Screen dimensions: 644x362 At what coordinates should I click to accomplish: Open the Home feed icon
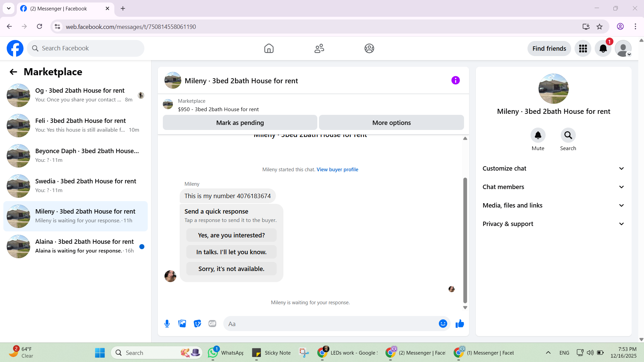point(269,48)
